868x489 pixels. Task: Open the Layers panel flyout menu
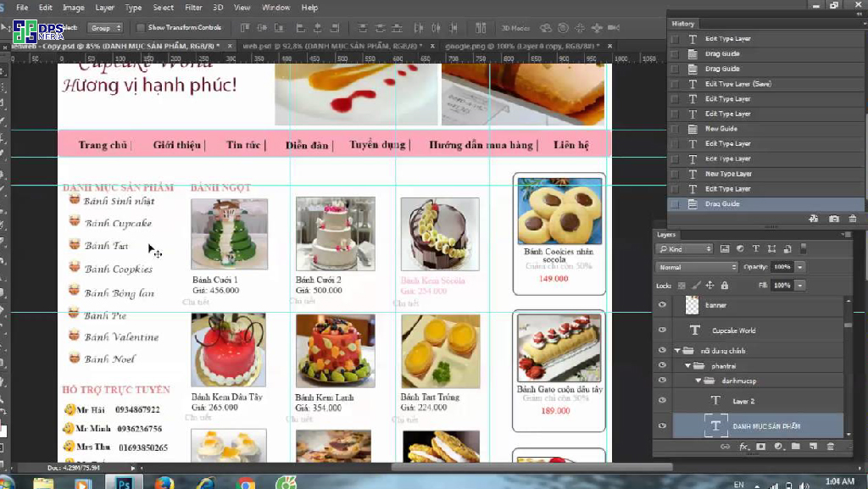point(847,235)
